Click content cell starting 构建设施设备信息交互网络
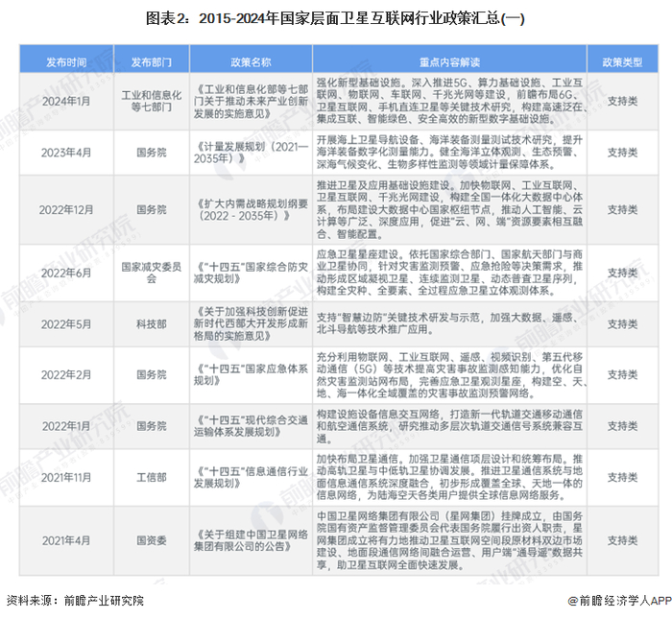This screenshot has height=619, width=672. (x=449, y=426)
